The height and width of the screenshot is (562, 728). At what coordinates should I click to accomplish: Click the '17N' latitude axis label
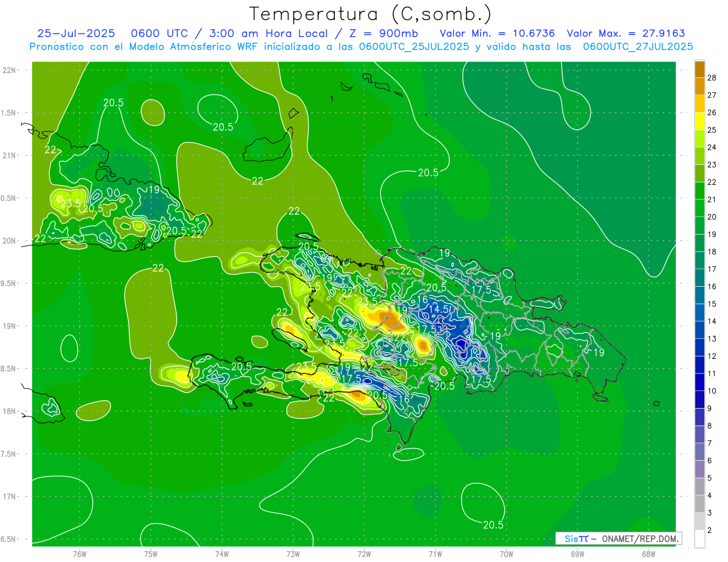click(x=9, y=497)
